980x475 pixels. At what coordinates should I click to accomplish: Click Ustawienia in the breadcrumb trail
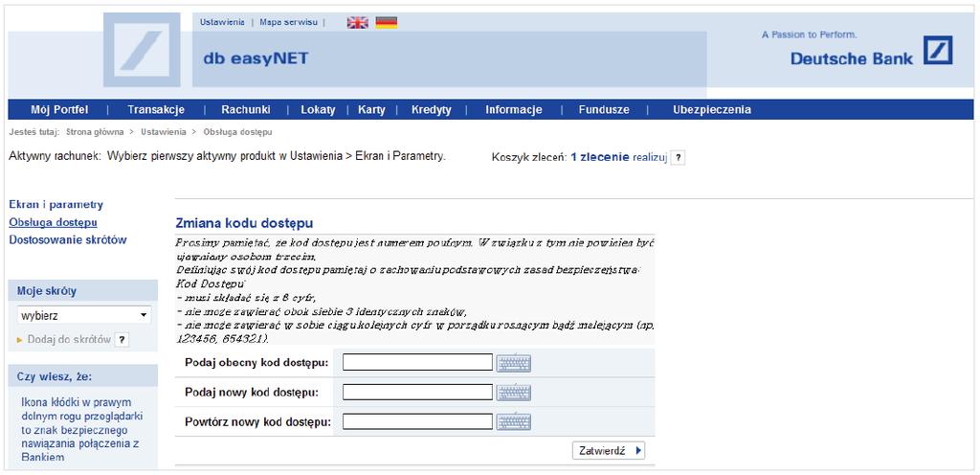[163, 132]
